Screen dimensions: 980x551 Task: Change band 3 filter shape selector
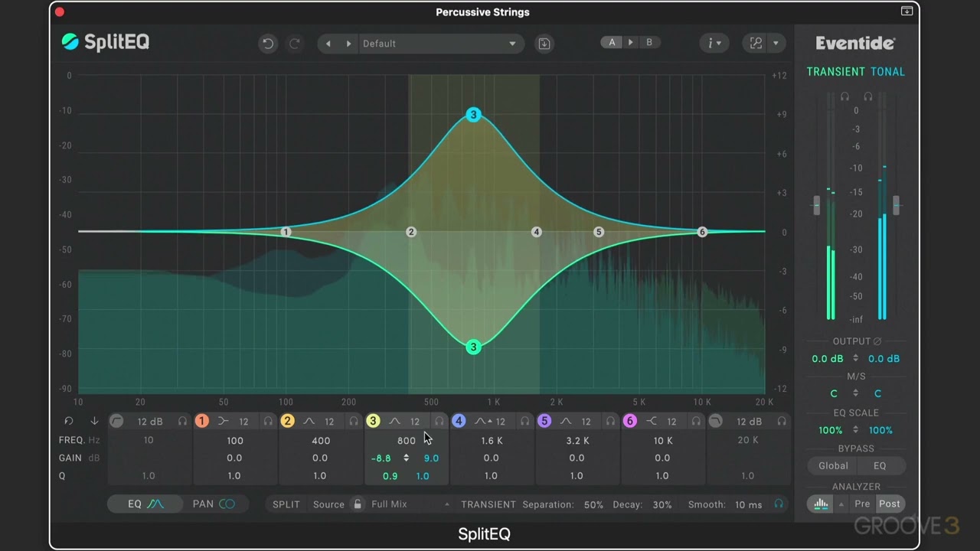pos(395,421)
